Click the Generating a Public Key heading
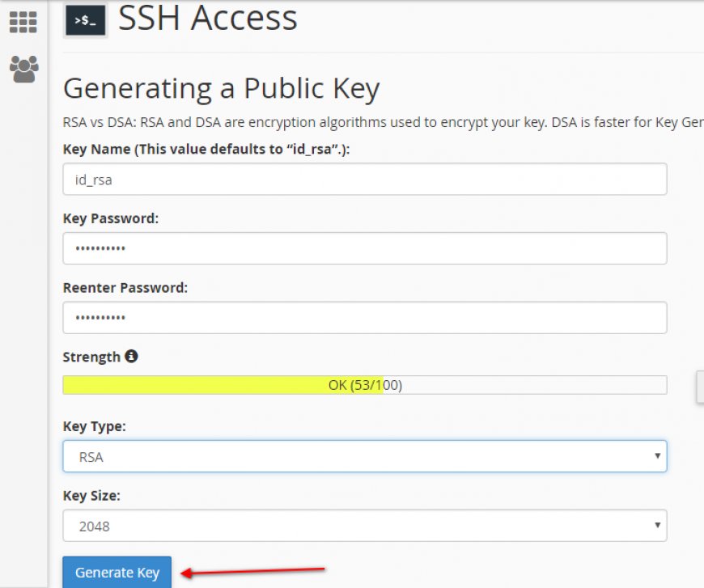 tap(221, 89)
